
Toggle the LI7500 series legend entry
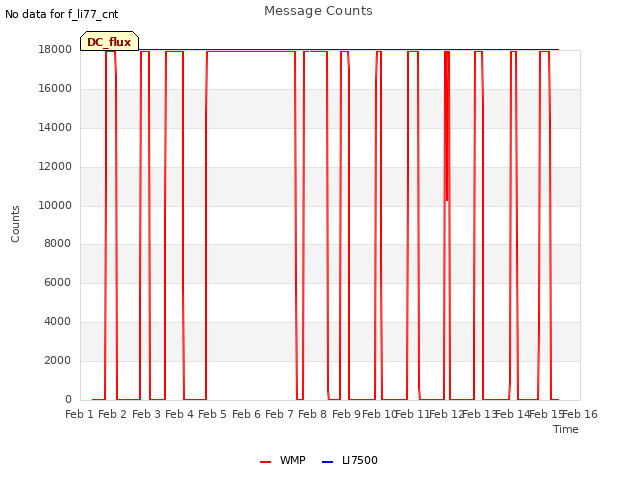(x=350, y=460)
